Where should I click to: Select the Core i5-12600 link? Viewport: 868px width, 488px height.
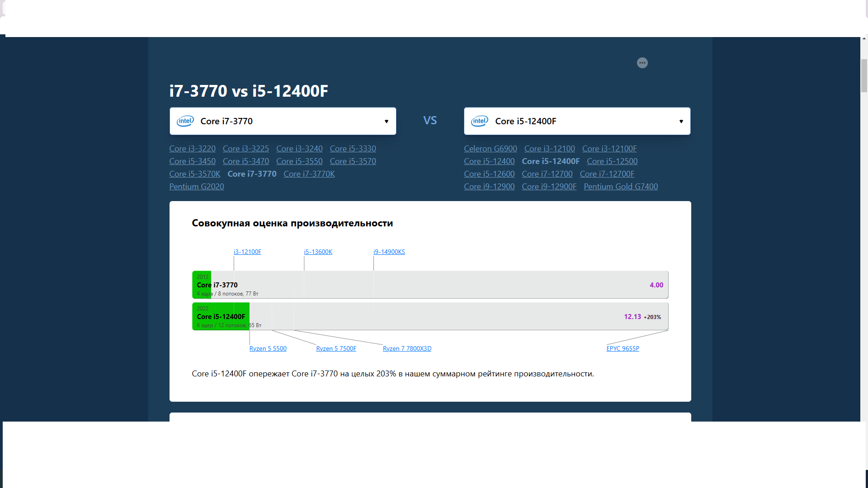(489, 174)
